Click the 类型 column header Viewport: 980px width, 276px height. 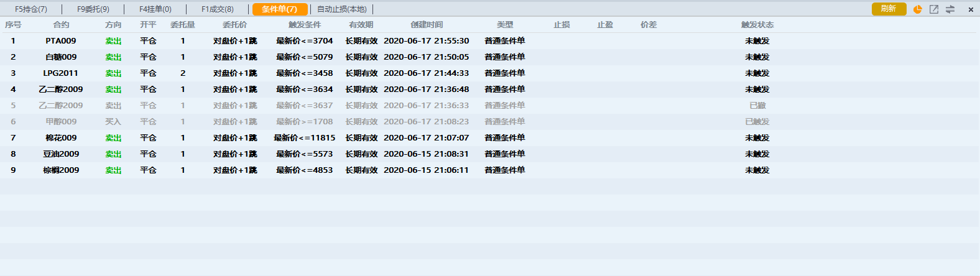(505, 25)
